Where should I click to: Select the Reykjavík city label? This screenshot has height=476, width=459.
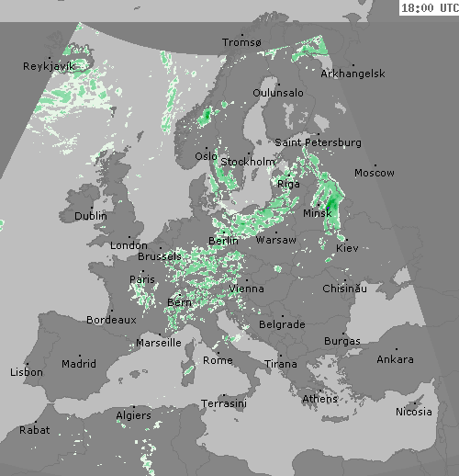pos(49,66)
